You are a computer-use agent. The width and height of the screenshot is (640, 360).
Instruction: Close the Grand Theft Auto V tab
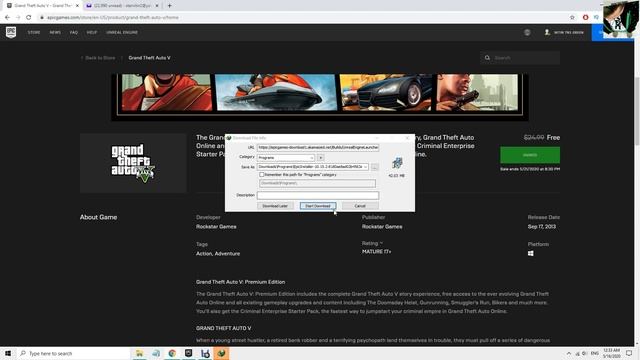pos(77,6)
